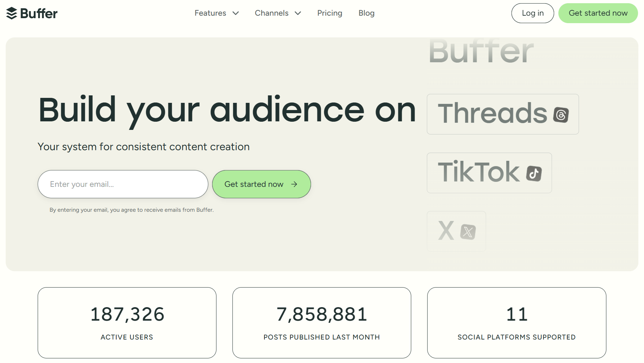Click the 7,858,881 posts figure
The width and height of the screenshot is (644, 363).
[322, 315]
